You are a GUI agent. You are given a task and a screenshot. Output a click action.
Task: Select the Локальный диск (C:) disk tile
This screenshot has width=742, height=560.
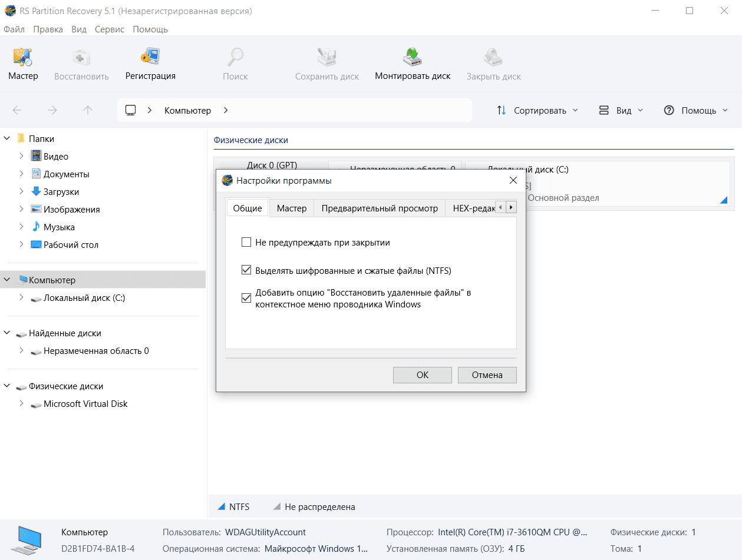point(597,184)
